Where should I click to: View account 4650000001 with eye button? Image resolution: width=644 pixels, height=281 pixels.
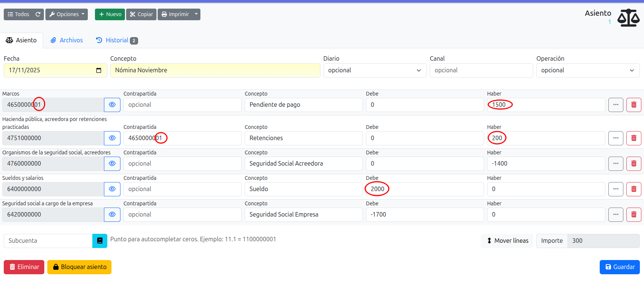[x=112, y=105]
